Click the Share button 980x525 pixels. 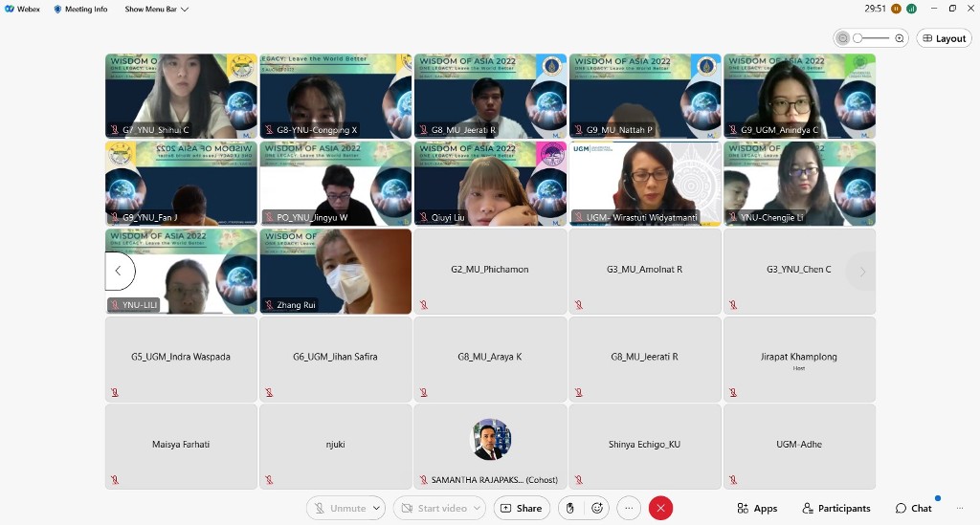tap(522, 509)
